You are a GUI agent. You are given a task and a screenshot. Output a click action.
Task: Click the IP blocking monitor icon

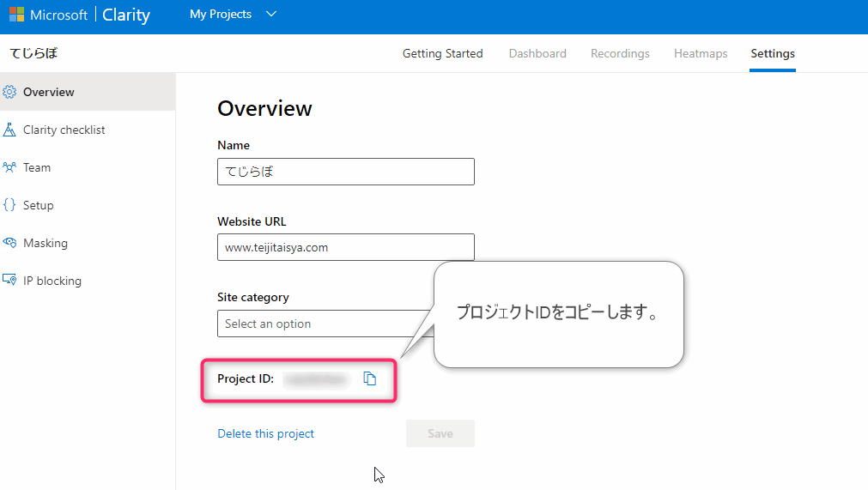[9, 280]
